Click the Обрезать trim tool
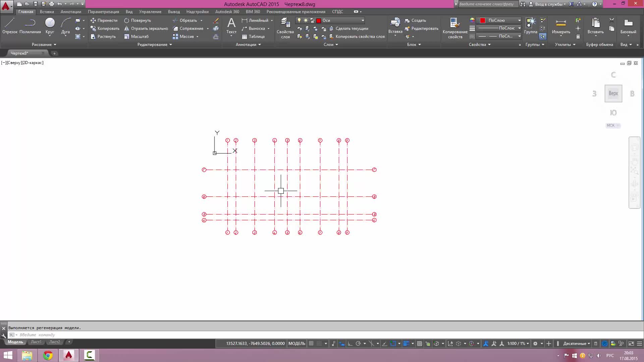This screenshot has height=362, width=644. [x=185, y=20]
